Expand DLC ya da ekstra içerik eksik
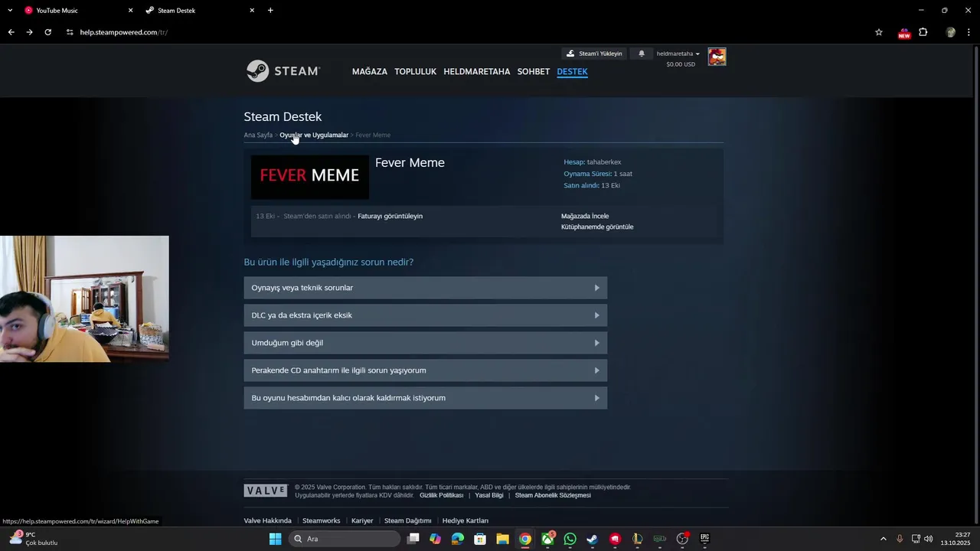The height and width of the screenshot is (551, 980). [x=426, y=315]
